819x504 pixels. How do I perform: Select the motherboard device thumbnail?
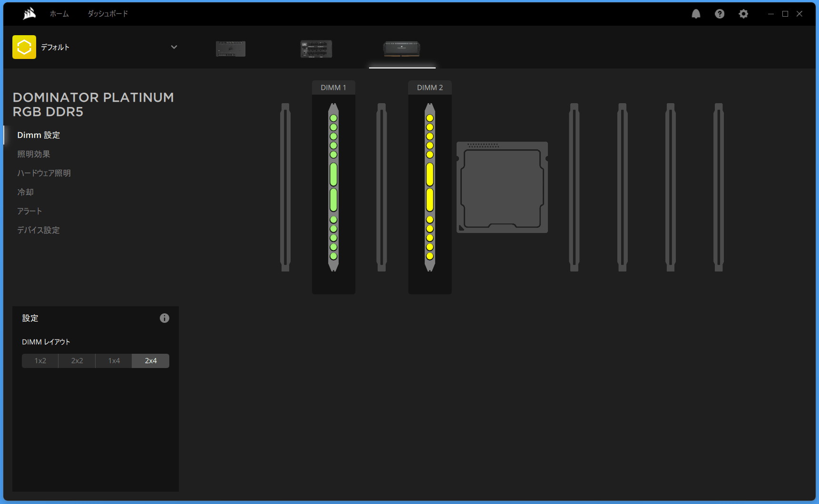point(316,48)
